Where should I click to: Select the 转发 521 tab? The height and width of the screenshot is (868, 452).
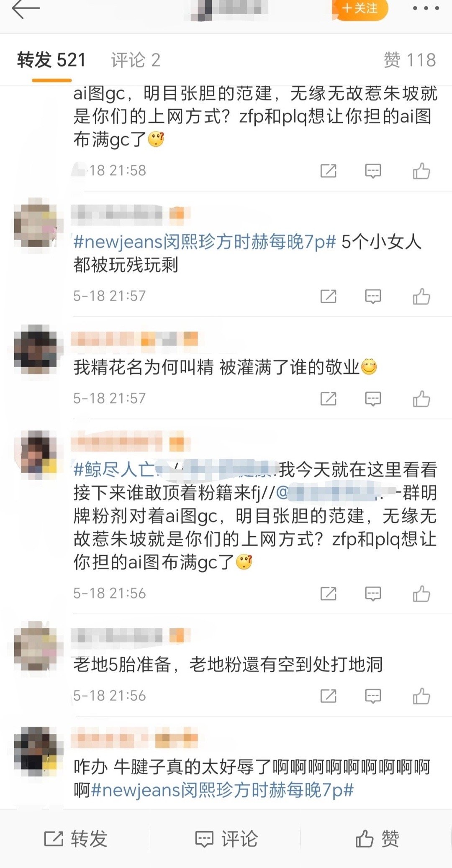click(x=51, y=60)
